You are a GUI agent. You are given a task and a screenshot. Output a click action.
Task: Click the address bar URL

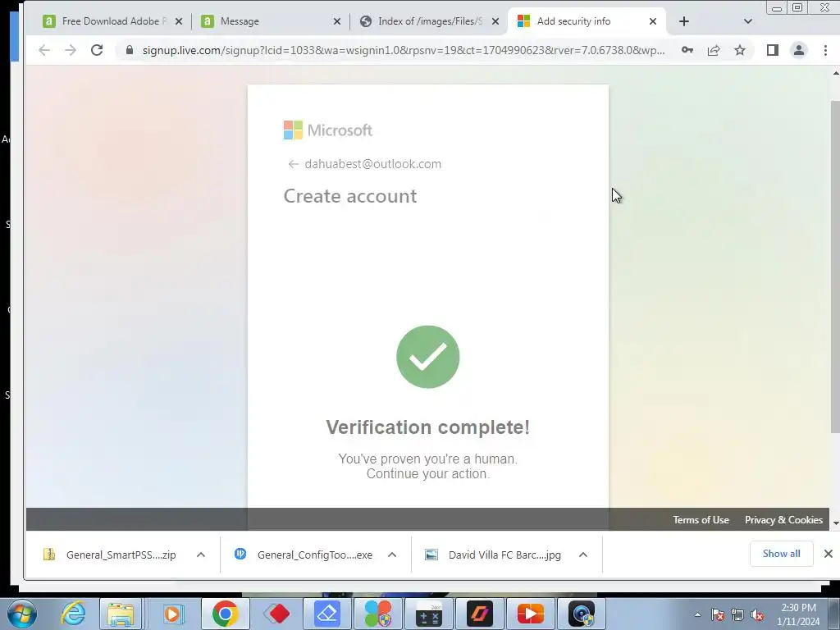pyautogui.click(x=404, y=50)
